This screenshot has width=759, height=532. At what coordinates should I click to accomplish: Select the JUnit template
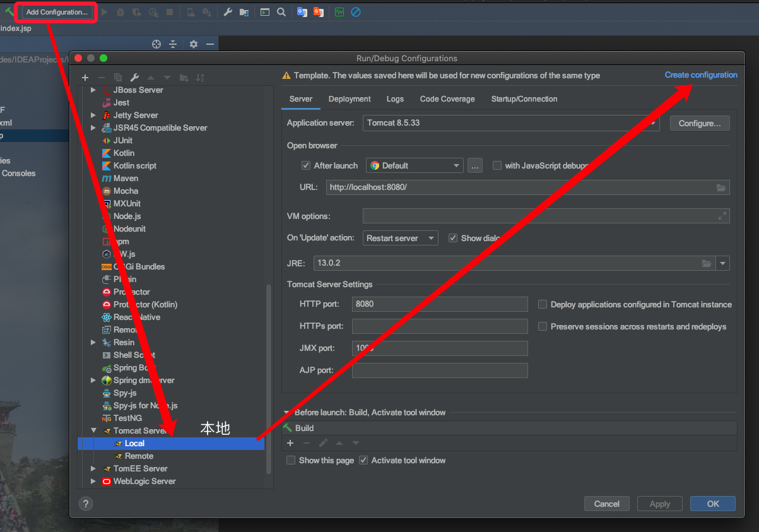click(x=123, y=140)
